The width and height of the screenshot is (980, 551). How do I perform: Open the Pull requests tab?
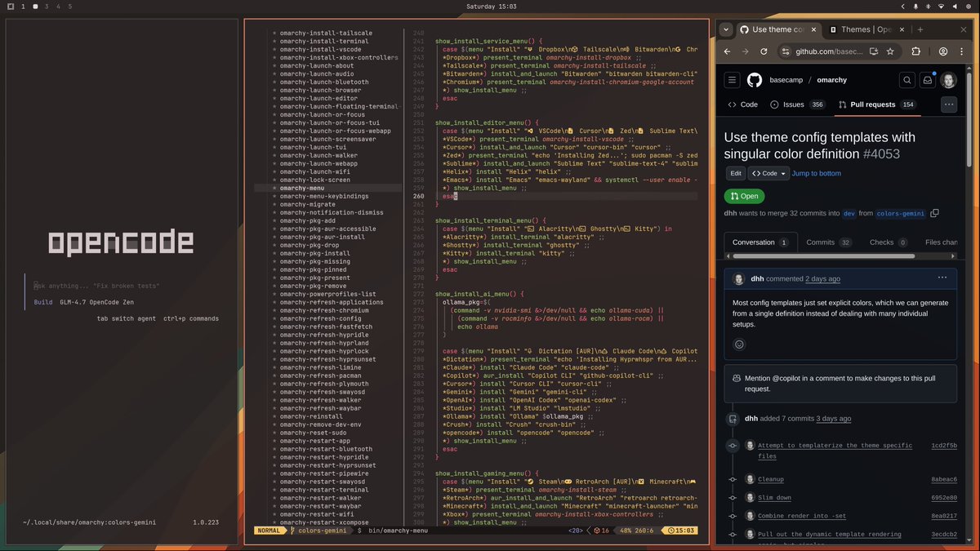876,104
